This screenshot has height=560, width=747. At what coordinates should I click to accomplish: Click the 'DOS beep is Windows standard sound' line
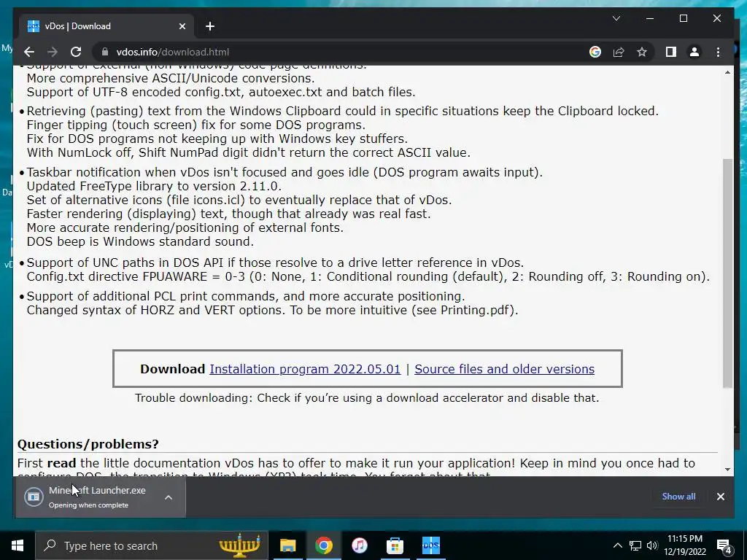click(x=140, y=241)
